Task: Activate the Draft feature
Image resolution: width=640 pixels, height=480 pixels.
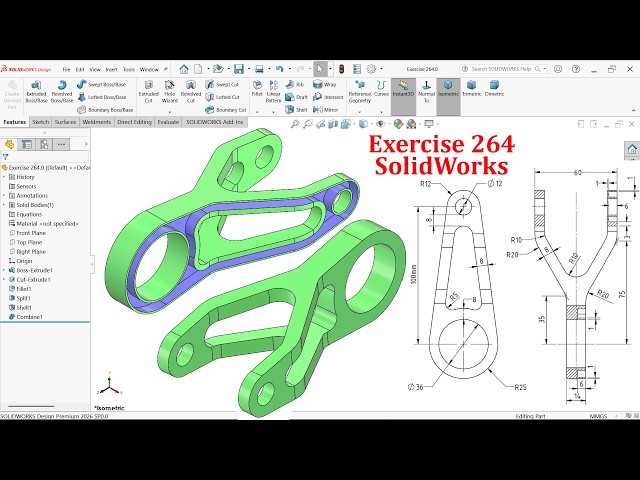Action: 296,97
